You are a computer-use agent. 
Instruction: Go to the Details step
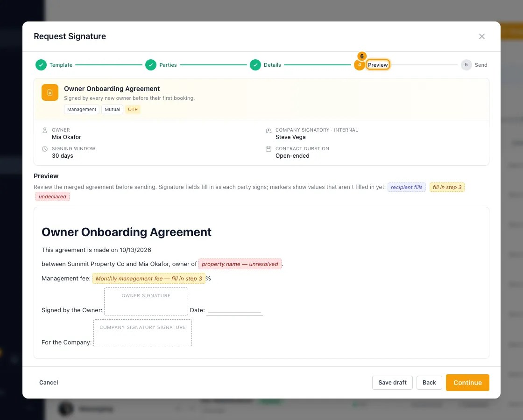[266, 65]
